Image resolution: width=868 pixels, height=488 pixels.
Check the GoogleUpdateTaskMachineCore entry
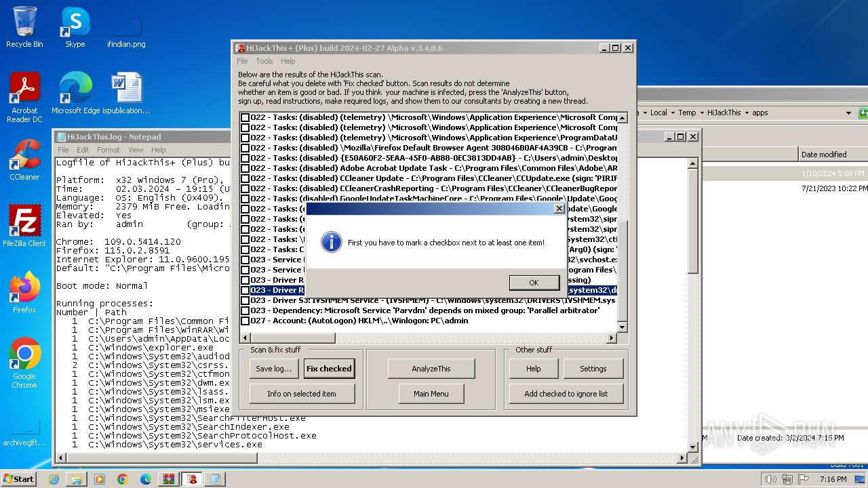(245, 199)
